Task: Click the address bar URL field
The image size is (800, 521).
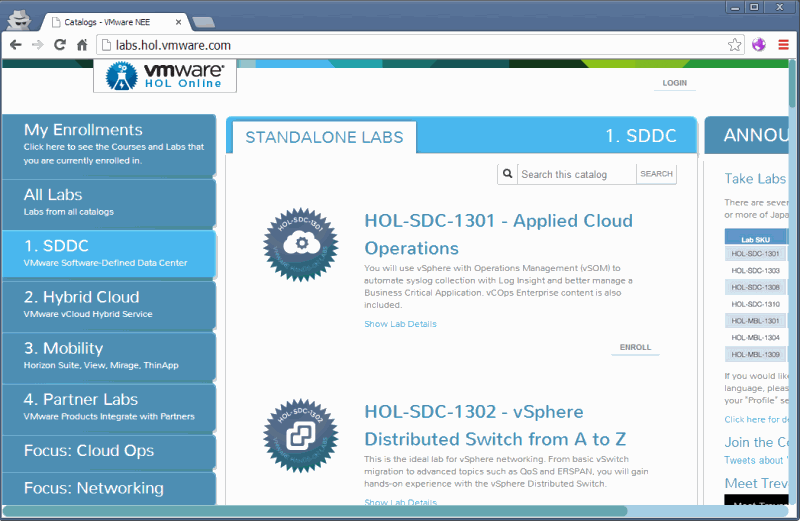Action: point(418,45)
